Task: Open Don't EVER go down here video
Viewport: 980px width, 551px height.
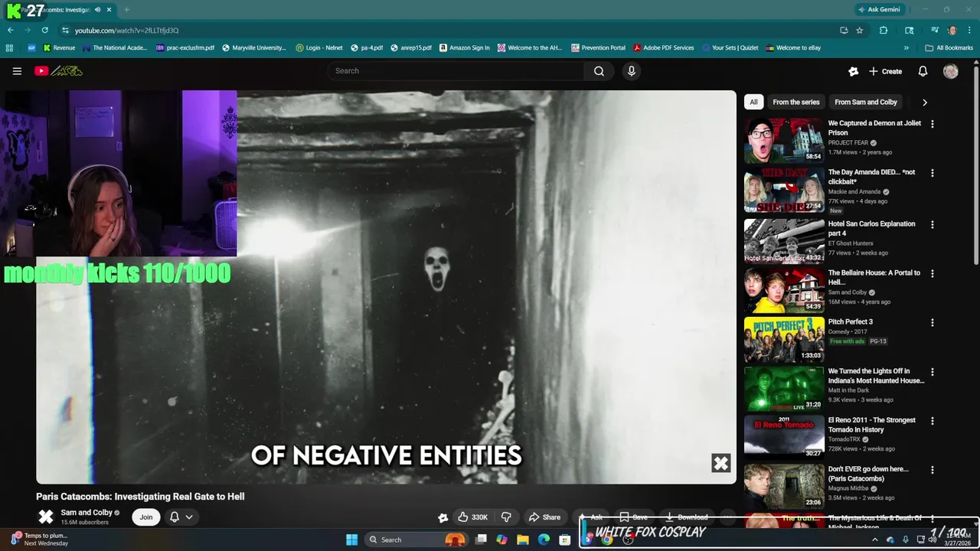Action: point(868,474)
